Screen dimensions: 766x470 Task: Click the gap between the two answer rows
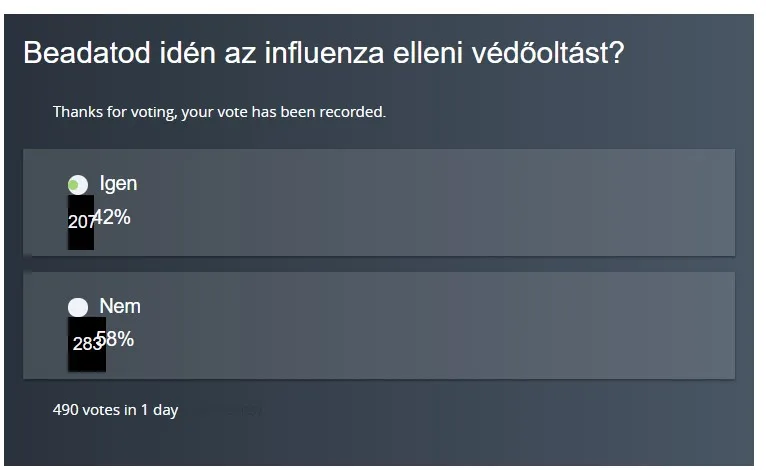(378, 264)
